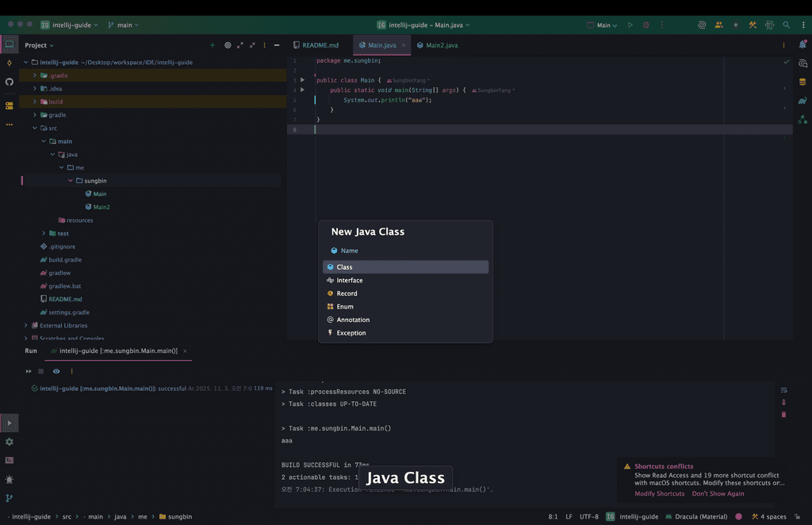
Task: Open the GitHub icon in left sidebar
Action: (10, 82)
